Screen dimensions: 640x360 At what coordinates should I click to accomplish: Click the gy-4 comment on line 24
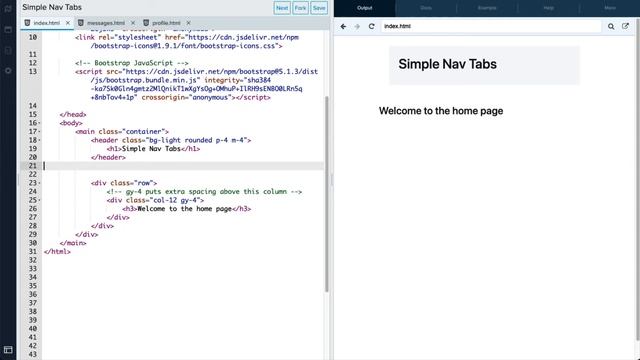(204, 191)
